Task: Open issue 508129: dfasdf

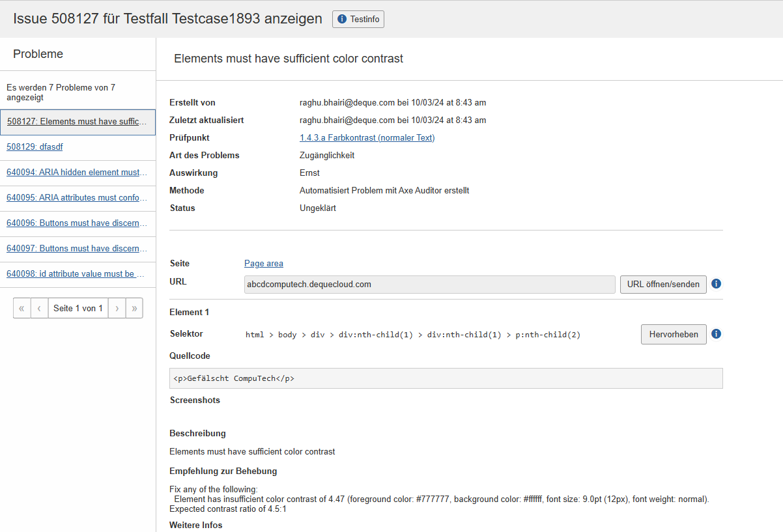Action: pyautogui.click(x=35, y=147)
